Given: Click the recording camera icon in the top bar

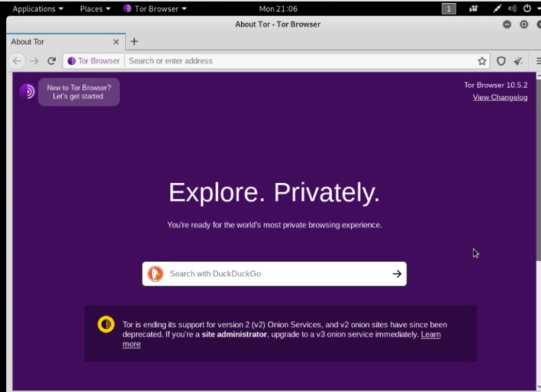Looking at the screenshot, I should click(x=473, y=8).
